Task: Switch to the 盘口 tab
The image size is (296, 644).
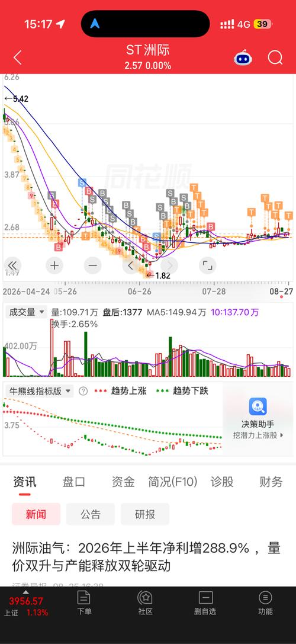Action: (74, 481)
